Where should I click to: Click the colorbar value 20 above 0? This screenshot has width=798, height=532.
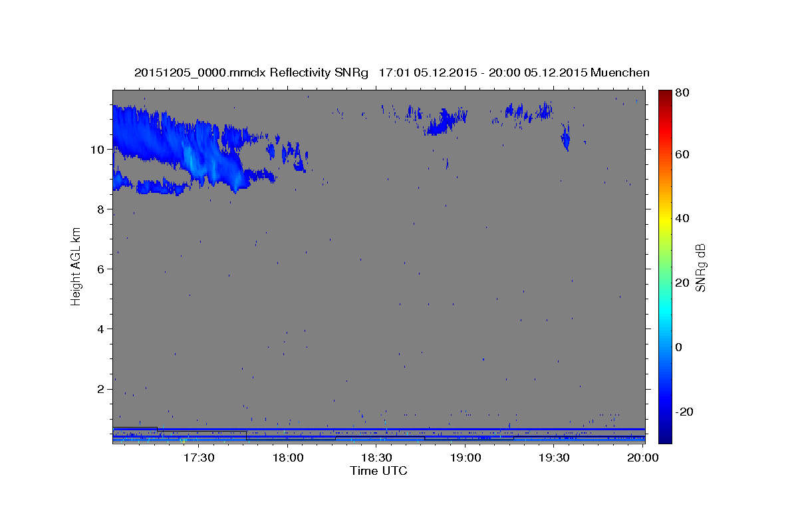click(x=684, y=283)
